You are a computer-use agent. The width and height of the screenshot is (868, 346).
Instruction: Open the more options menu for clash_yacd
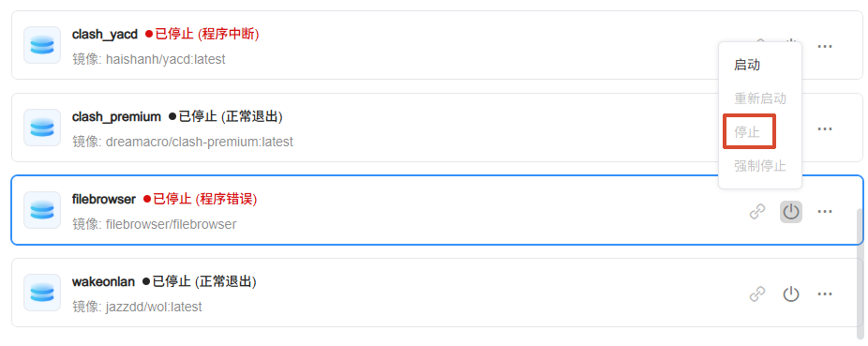tap(825, 47)
